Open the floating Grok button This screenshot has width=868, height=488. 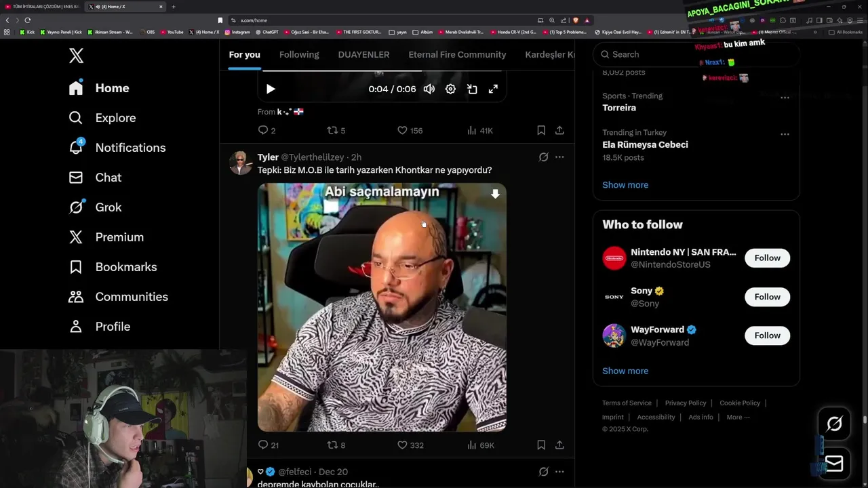coord(834,424)
